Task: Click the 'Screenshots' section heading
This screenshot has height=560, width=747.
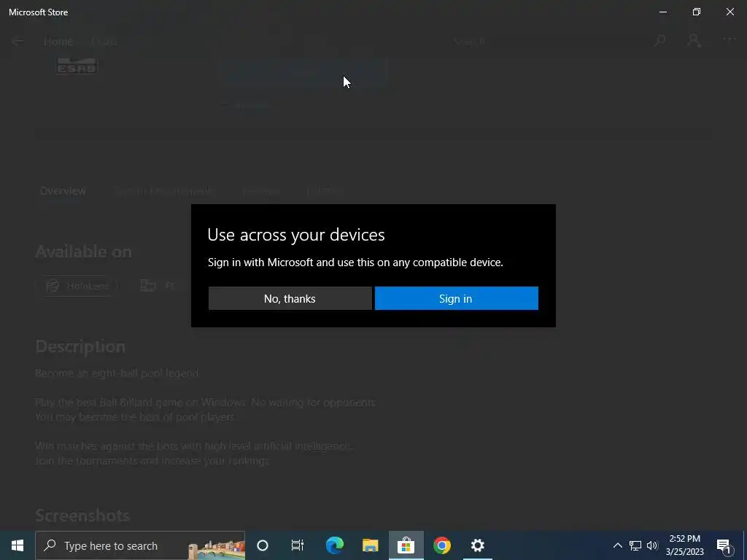Action: [x=82, y=516]
